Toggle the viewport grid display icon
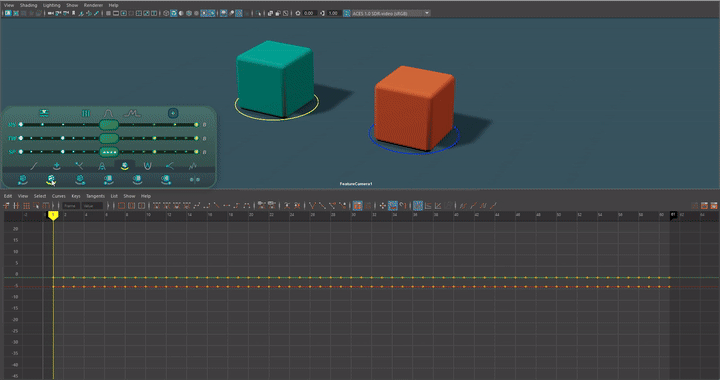The image size is (720, 380). pyautogui.click(x=108, y=13)
